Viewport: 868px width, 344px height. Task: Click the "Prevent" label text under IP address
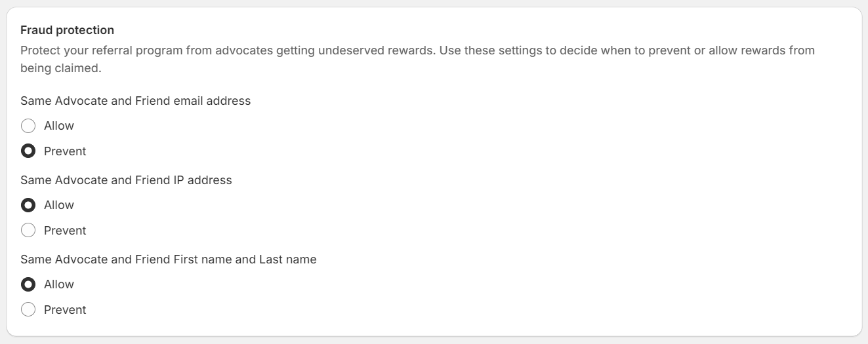65,231
